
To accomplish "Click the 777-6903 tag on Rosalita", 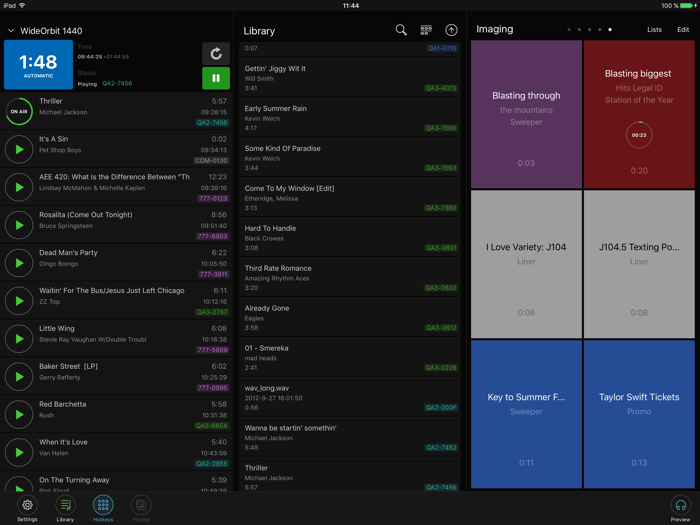I will (x=212, y=236).
